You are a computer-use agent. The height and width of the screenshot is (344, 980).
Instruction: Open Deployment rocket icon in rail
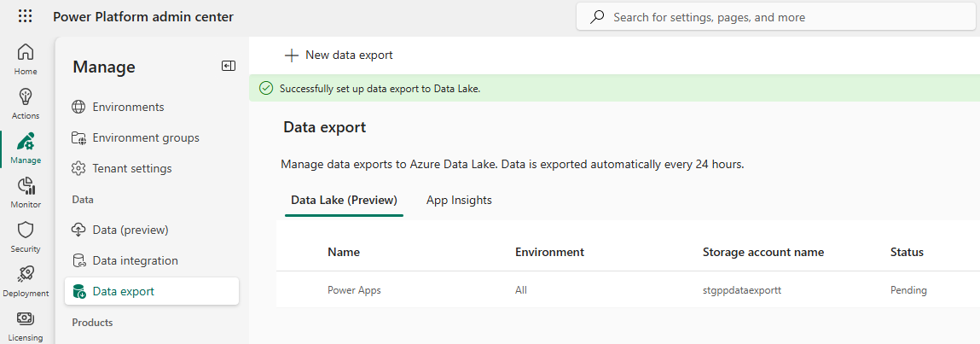[26, 280]
